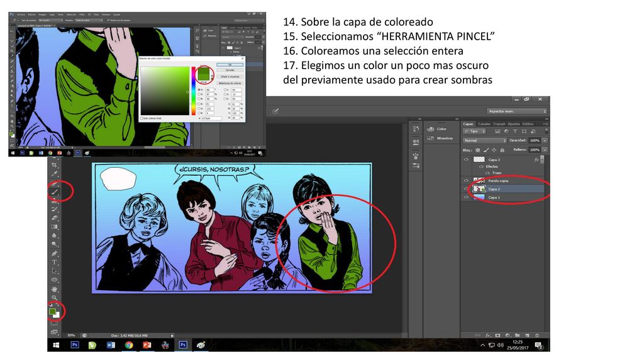Click the screen mode icon at toolbar bottom

(54, 332)
